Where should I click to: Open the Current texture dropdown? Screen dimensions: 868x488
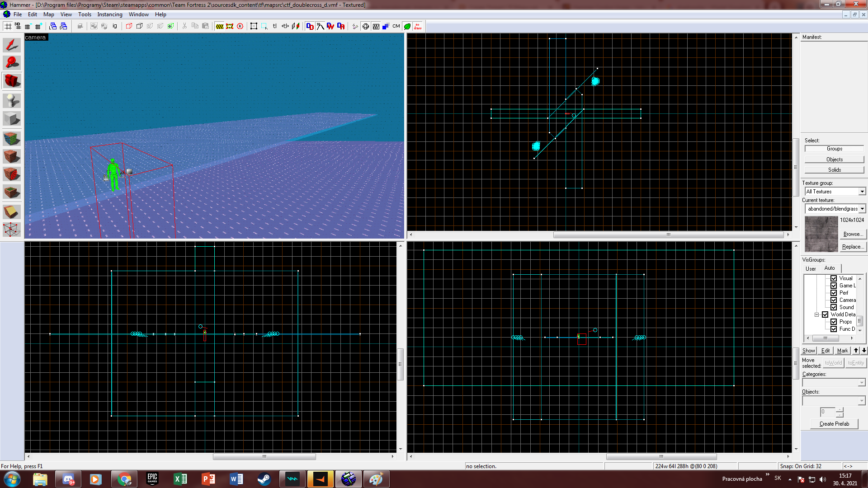[862, 209]
